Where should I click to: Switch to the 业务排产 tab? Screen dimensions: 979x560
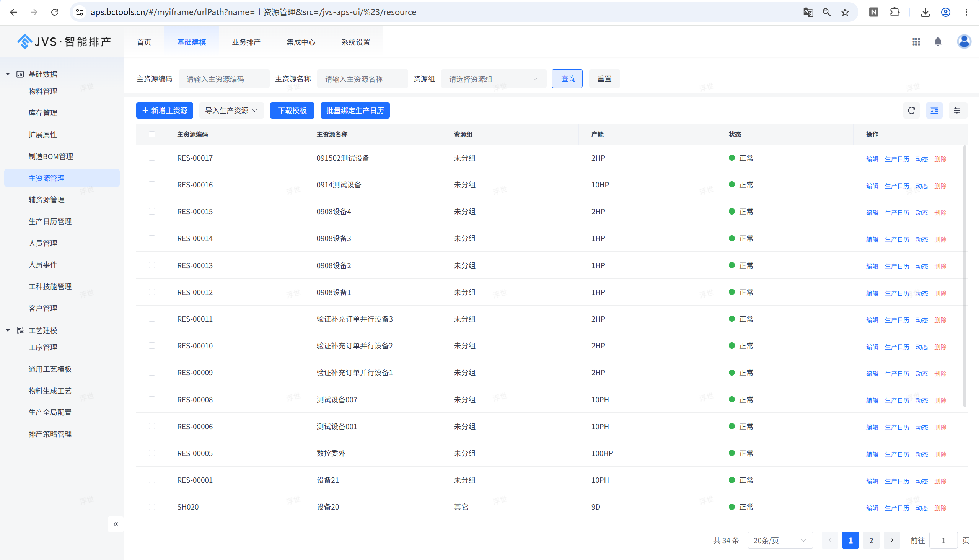[x=246, y=42]
